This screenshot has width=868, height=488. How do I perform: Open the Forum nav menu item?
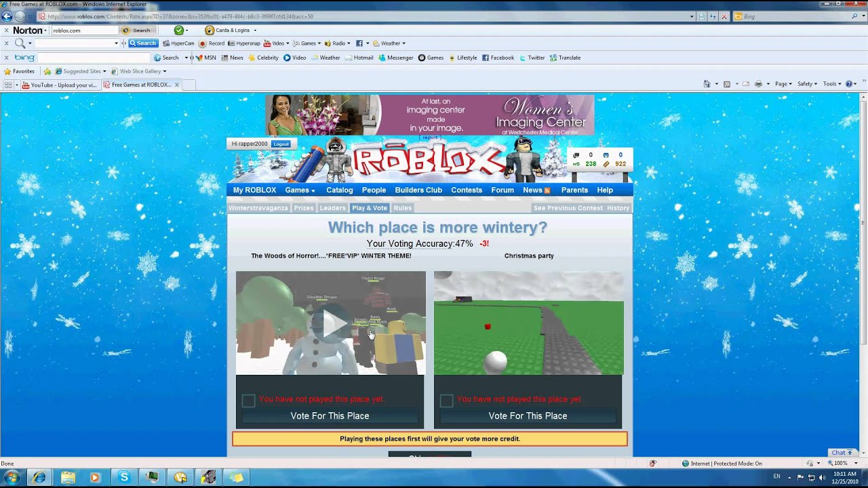[502, 190]
